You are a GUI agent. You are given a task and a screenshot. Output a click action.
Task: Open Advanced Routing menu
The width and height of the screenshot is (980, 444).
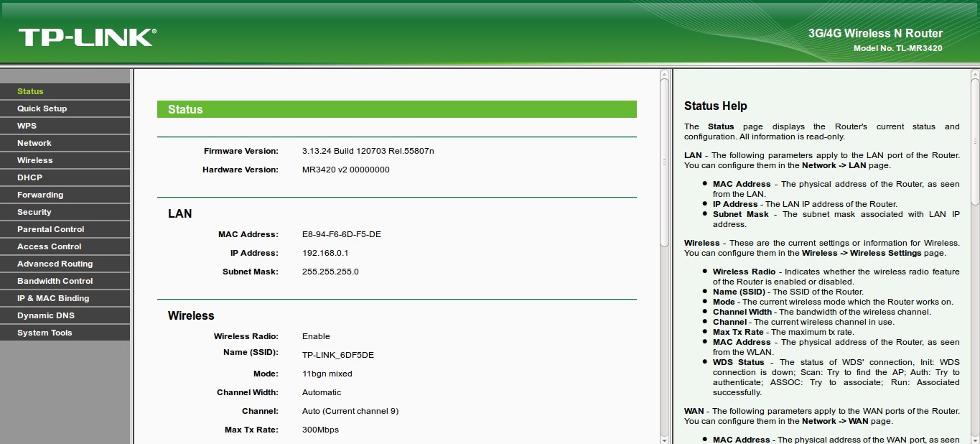(65, 264)
